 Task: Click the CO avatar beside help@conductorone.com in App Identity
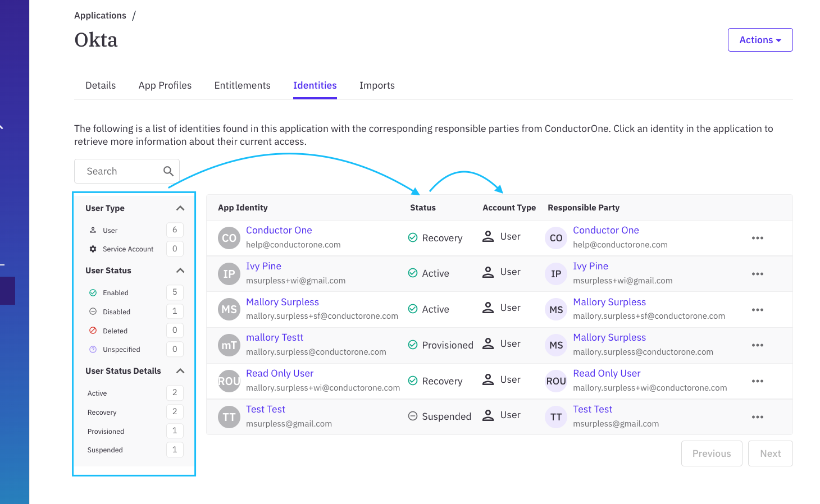(229, 238)
